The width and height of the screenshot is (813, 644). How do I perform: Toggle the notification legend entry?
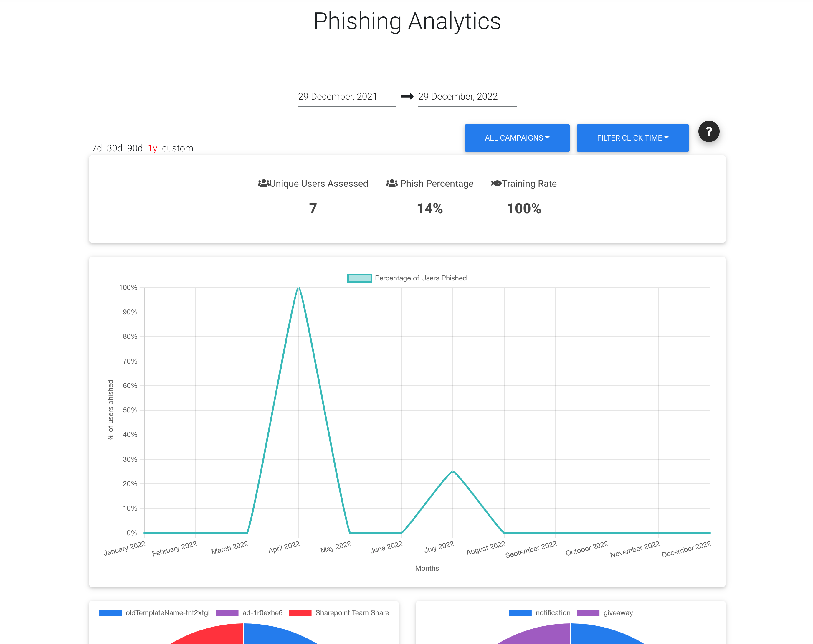tap(539, 613)
